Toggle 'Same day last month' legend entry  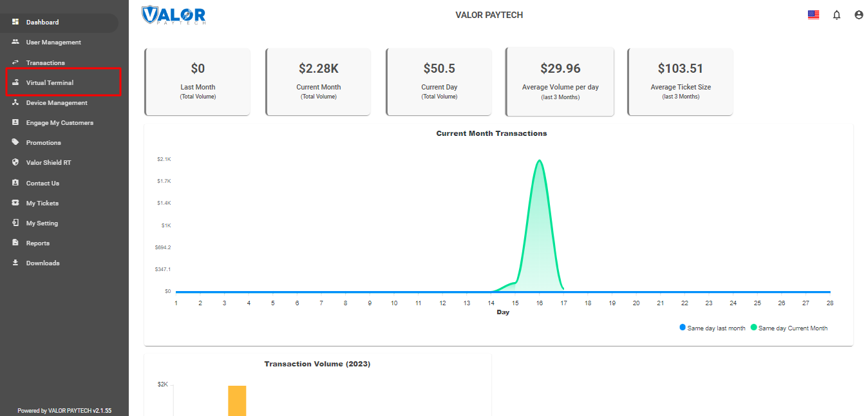(712, 328)
